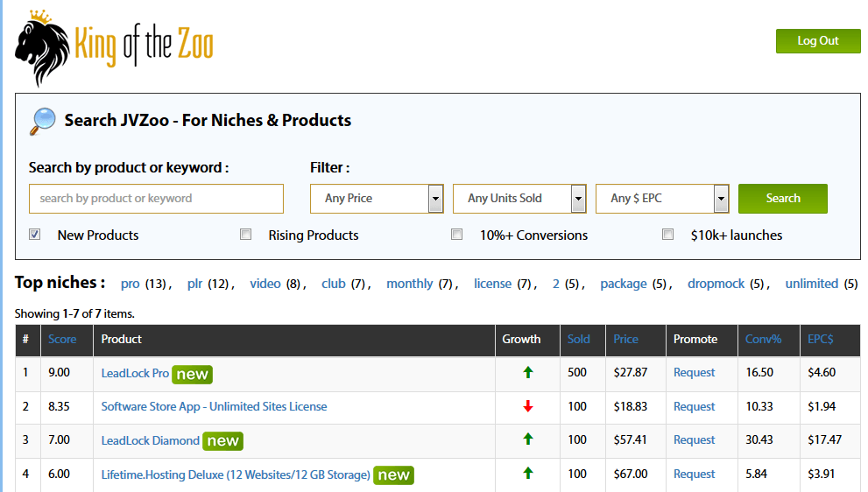Image resolution: width=868 pixels, height=492 pixels.
Task: Click the Product column header
Action: [121, 340]
